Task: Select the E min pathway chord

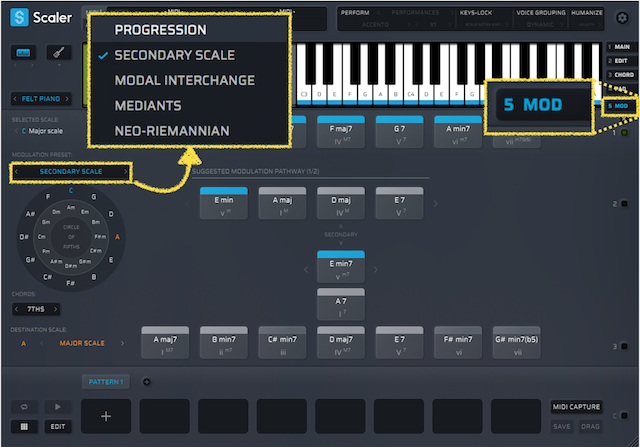Action: pos(224,203)
